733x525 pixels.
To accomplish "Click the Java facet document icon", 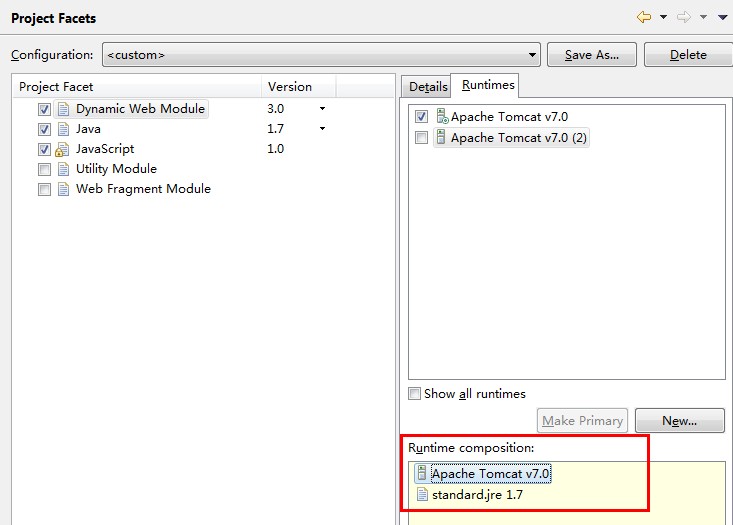I will pyautogui.click(x=63, y=129).
